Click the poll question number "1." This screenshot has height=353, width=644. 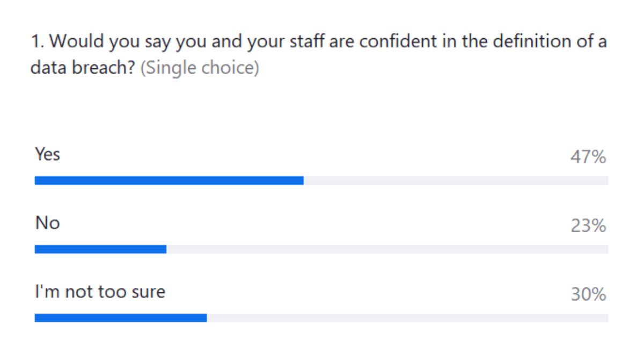click(x=38, y=41)
